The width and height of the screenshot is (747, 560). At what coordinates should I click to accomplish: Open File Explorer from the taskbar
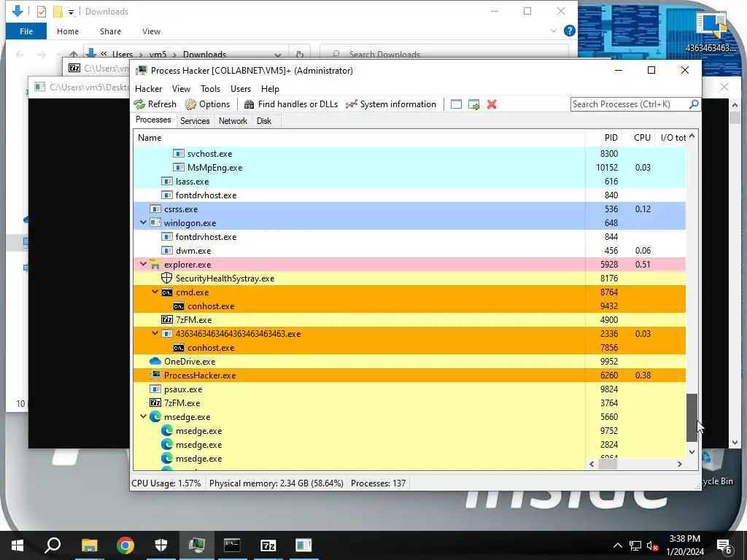[89, 545]
